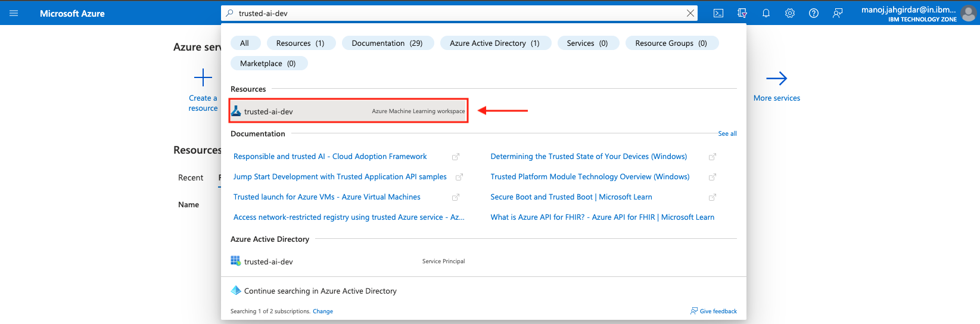Open Access network-restricted registry link
This screenshot has width=980, height=324.
pos(349,217)
